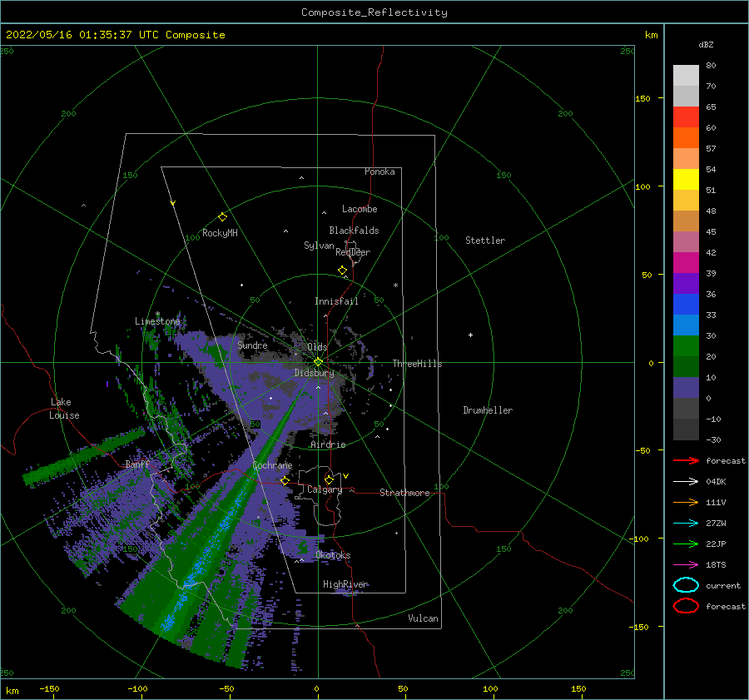
Task: Click the km unit label at top right
Action: click(x=651, y=35)
